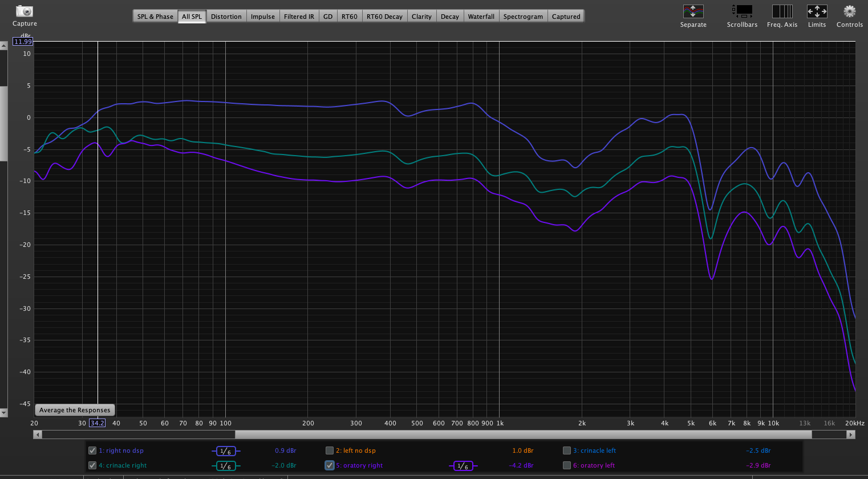Screen dimensions: 868x479
Task: Click the vertical scrollbar thumb on the left
Action: pyautogui.click(x=3, y=123)
